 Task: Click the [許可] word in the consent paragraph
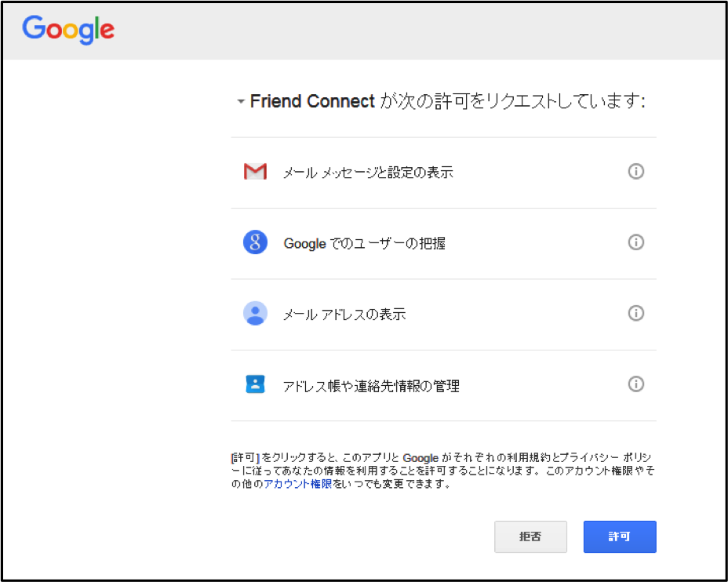[x=245, y=458]
